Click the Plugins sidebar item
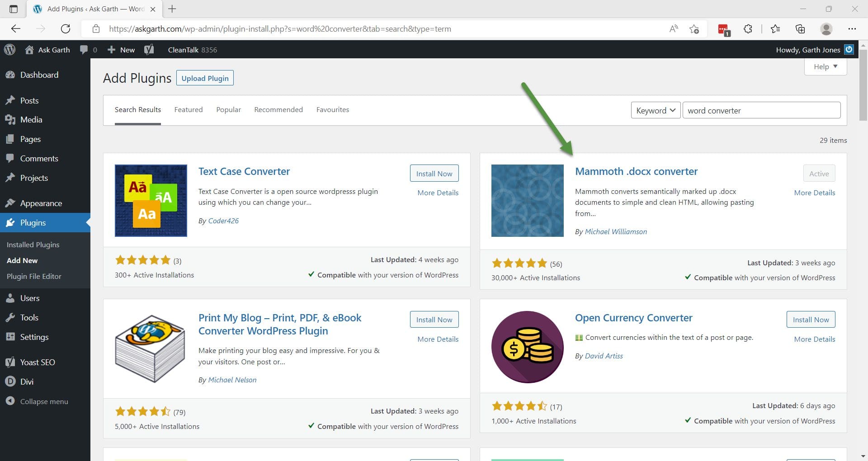 (45, 223)
